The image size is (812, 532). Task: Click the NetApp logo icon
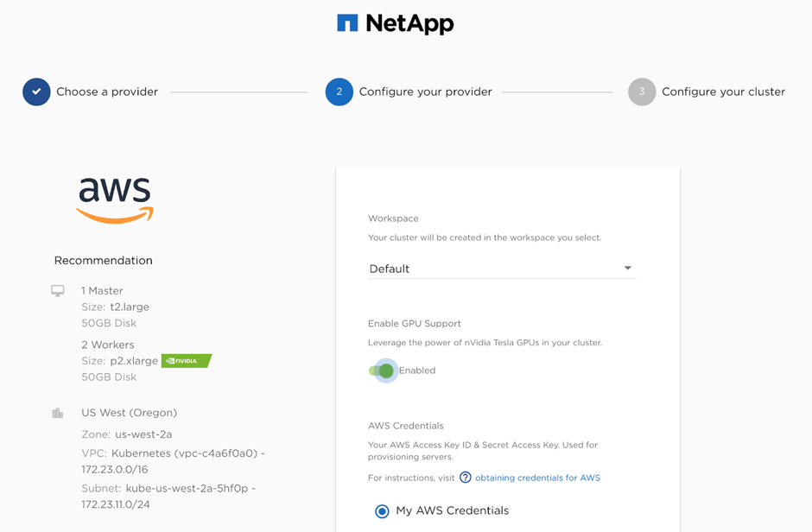coord(347,23)
